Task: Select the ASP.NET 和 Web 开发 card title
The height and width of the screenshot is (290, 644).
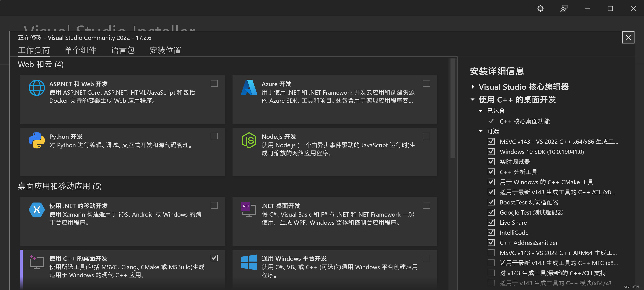Action: point(78,84)
